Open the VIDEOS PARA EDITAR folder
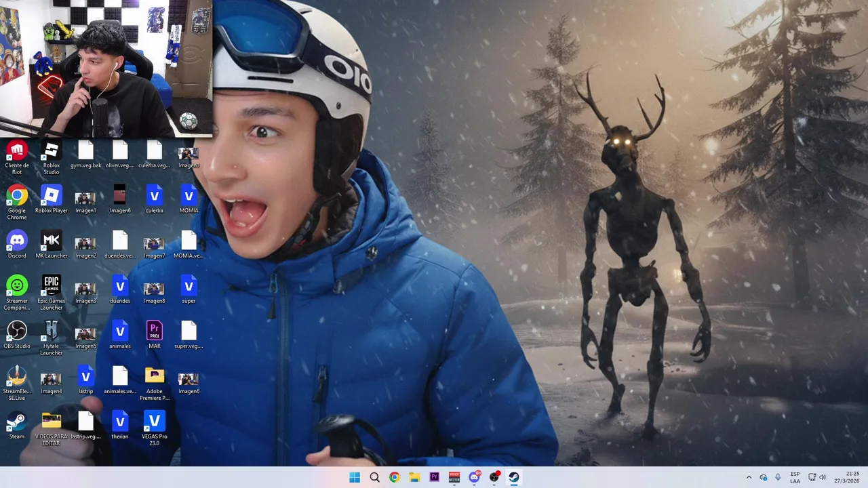This screenshot has width=868, height=488. coord(52,428)
